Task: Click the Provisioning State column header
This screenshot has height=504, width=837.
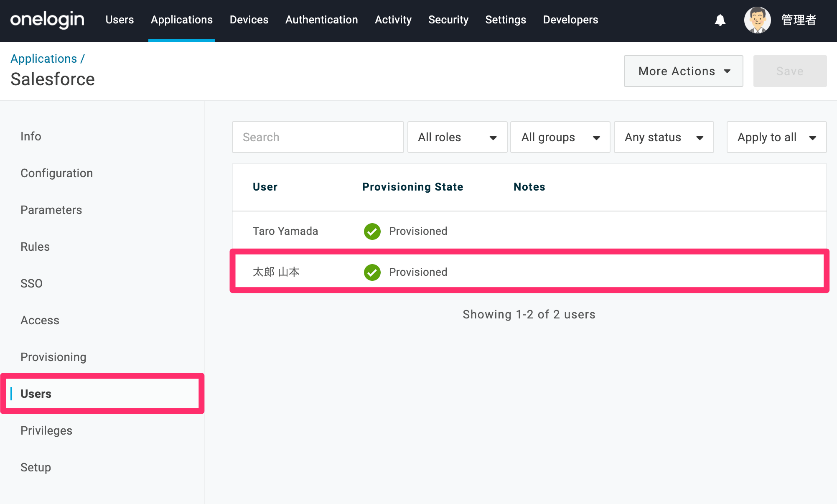Action: coord(412,187)
